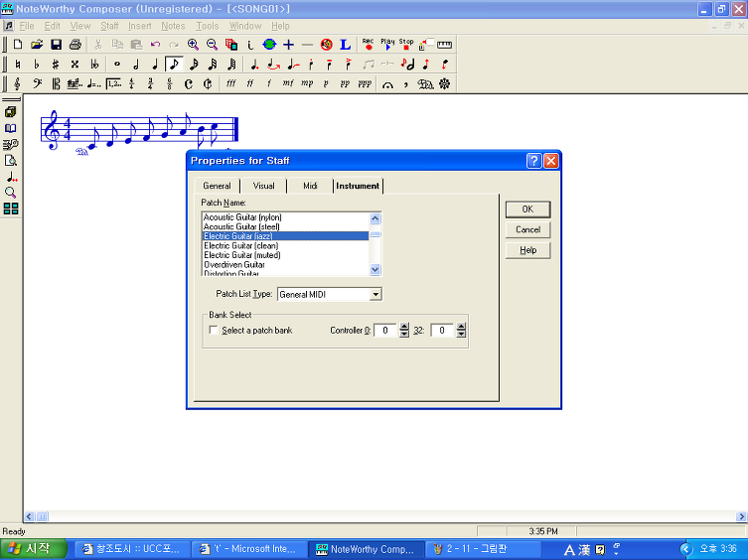The height and width of the screenshot is (560, 748).
Task: Select the natural accidental icon
Action: [18, 64]
